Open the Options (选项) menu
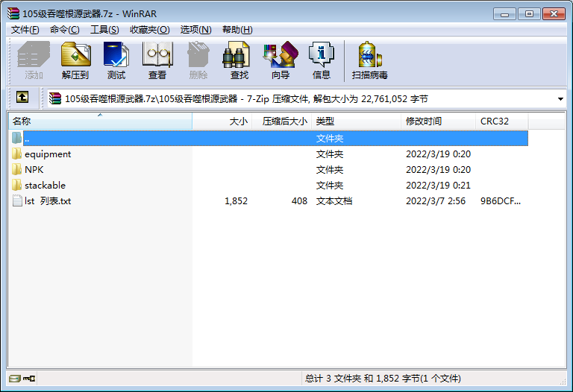This screenshot has width=573, height=392. click(x=196, y=30)
